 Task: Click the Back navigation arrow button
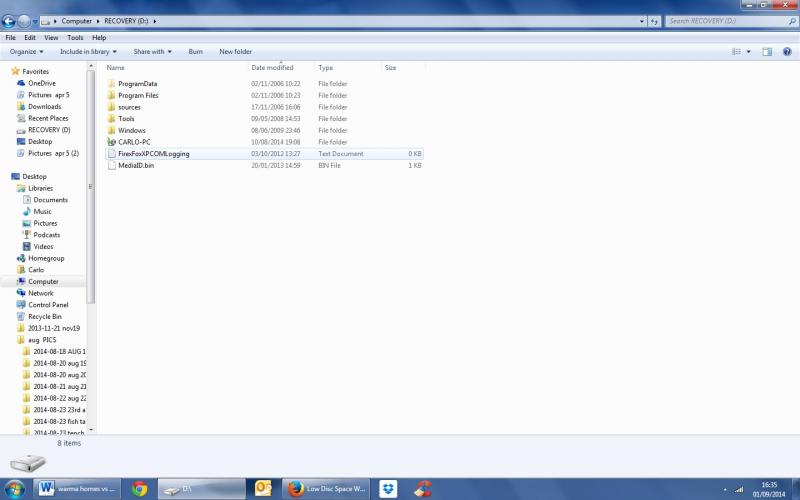tap(9, 20)
